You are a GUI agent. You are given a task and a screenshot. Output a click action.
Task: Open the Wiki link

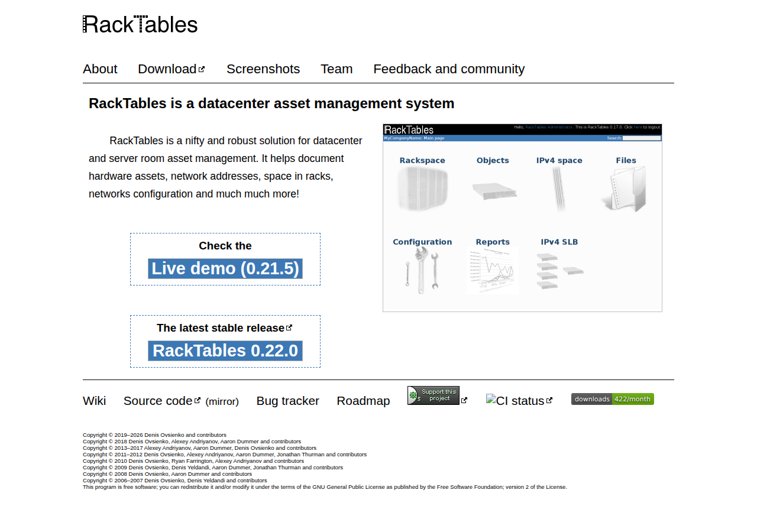coord(95,401)
